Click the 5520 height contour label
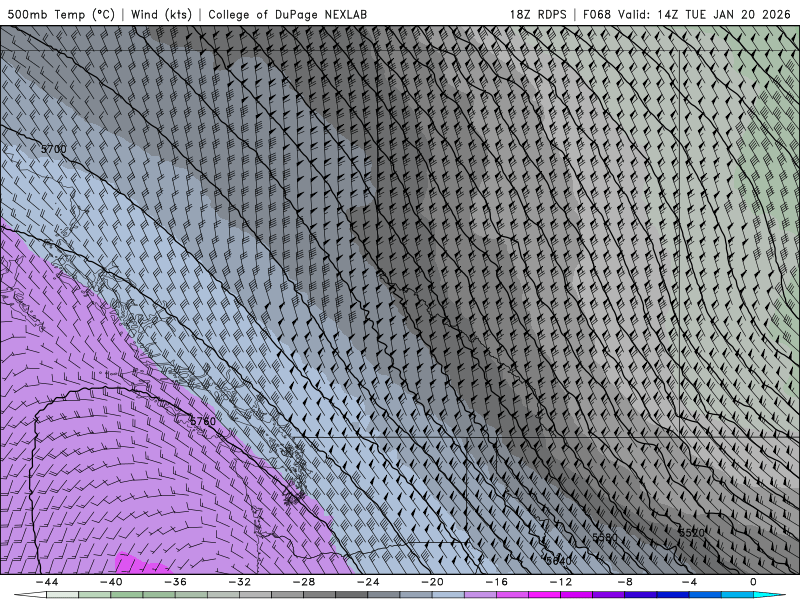The height and width of the screenshot is (600, 800). click(x=692, y=533)
